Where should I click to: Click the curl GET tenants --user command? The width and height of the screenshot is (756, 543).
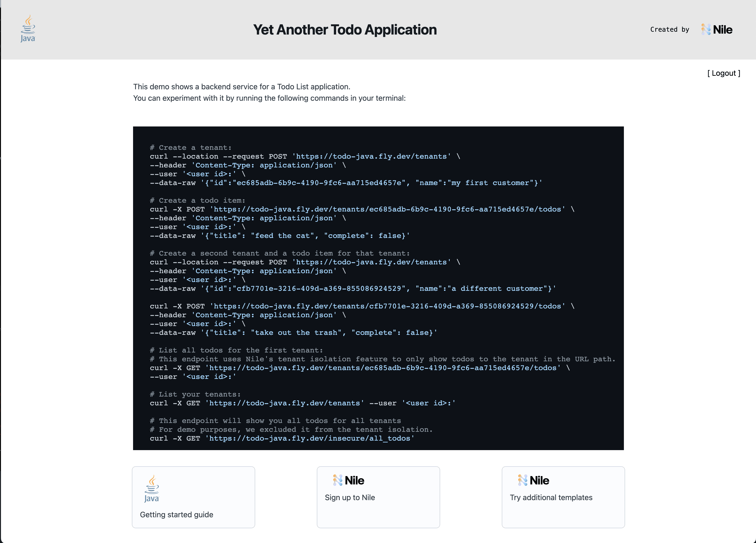click(x=302, y=403)
